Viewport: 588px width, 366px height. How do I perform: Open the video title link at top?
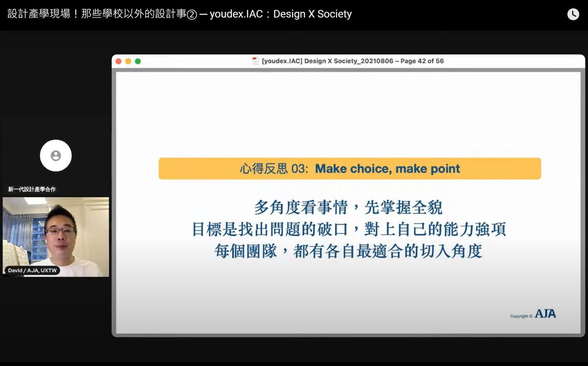pos(180,14)
